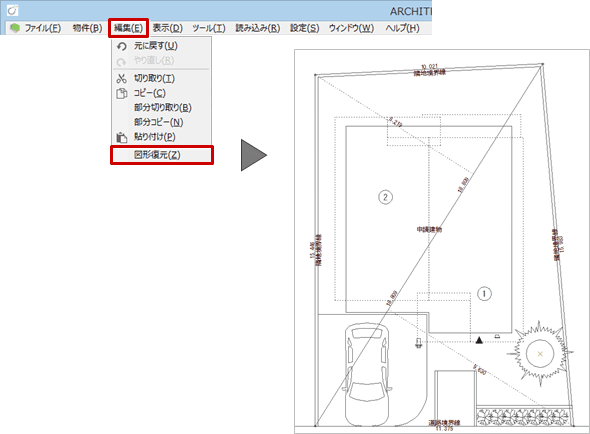
Task: Open the ツール(T) menu
Action: coord(209,28)
